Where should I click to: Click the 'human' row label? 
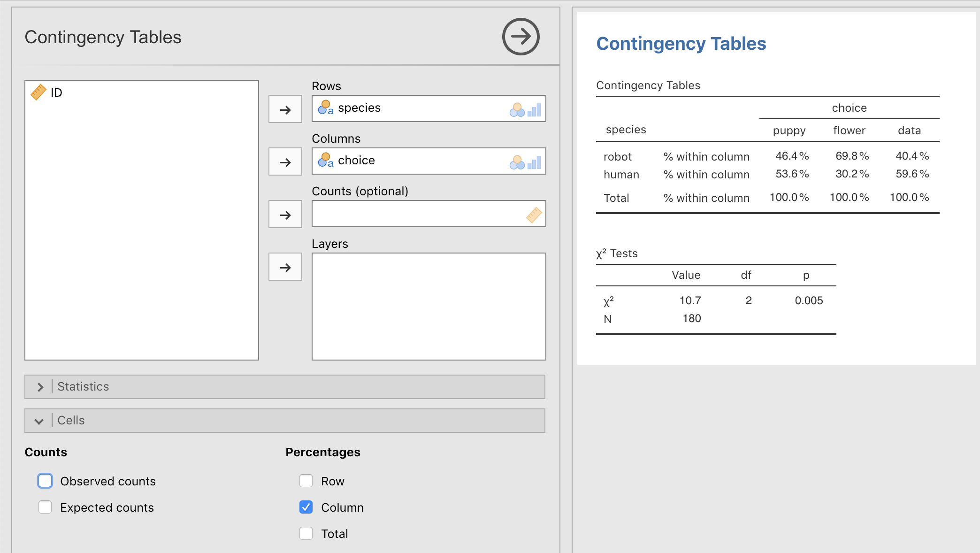tap(621, 175)
